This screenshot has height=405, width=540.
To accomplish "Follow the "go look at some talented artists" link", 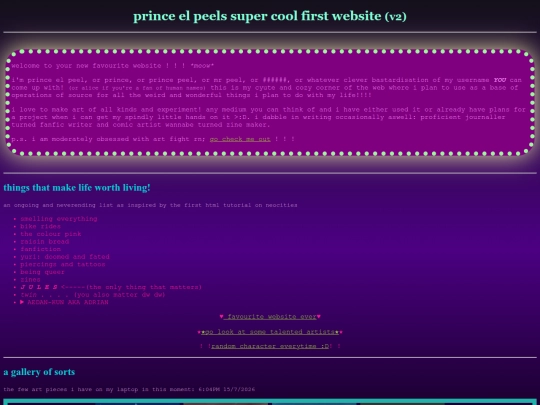I will (270, 332).
